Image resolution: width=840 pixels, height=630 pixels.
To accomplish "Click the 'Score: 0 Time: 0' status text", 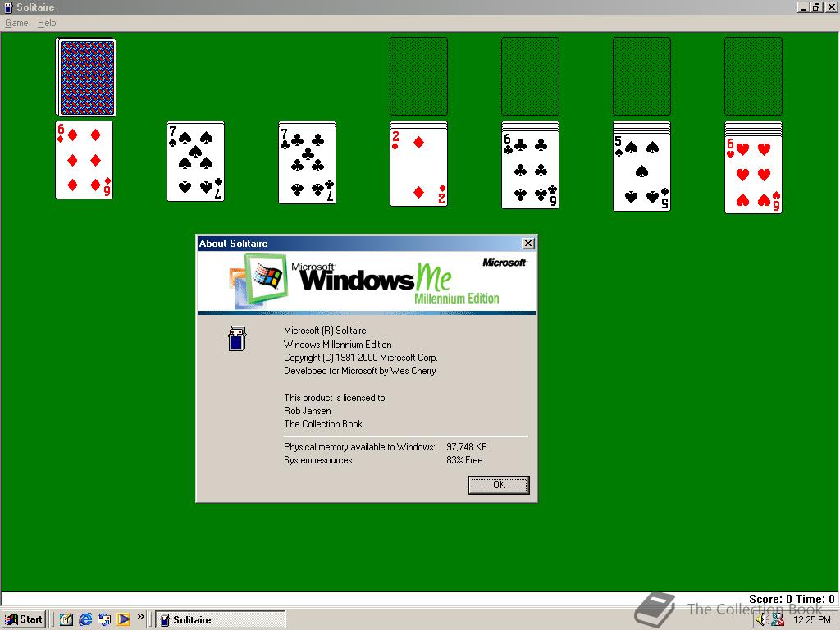I will point(792,599).
